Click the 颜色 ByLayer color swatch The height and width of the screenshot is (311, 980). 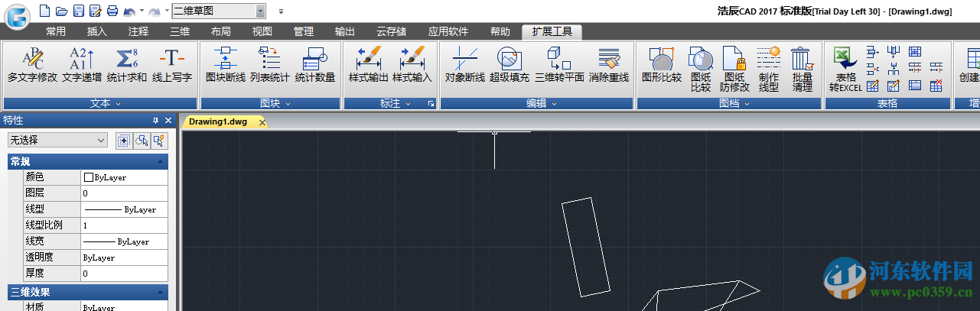[88, 177]
